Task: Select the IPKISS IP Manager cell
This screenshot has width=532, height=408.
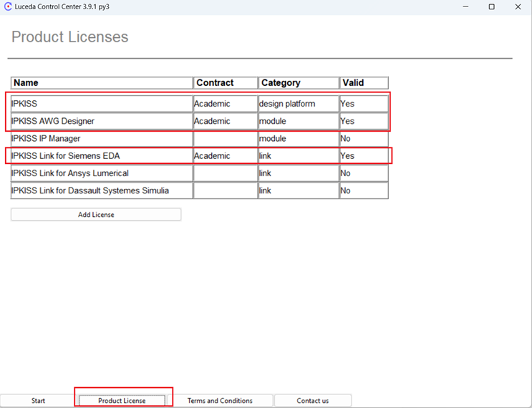Action: [102, 138]
